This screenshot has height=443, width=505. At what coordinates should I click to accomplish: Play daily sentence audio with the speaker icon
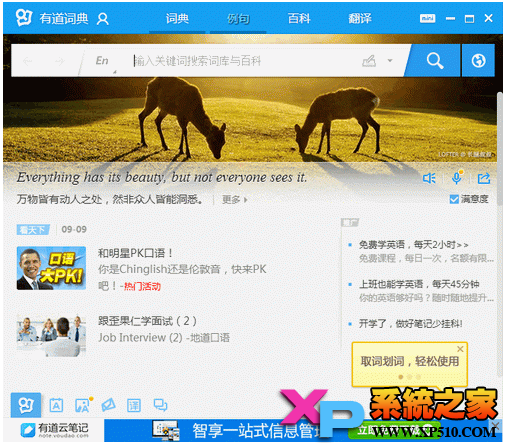pyautogui.click(x=429, y=179)
